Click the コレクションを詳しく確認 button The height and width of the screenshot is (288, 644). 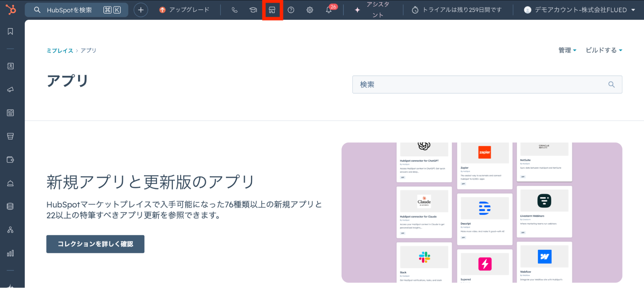coord(95,244)
